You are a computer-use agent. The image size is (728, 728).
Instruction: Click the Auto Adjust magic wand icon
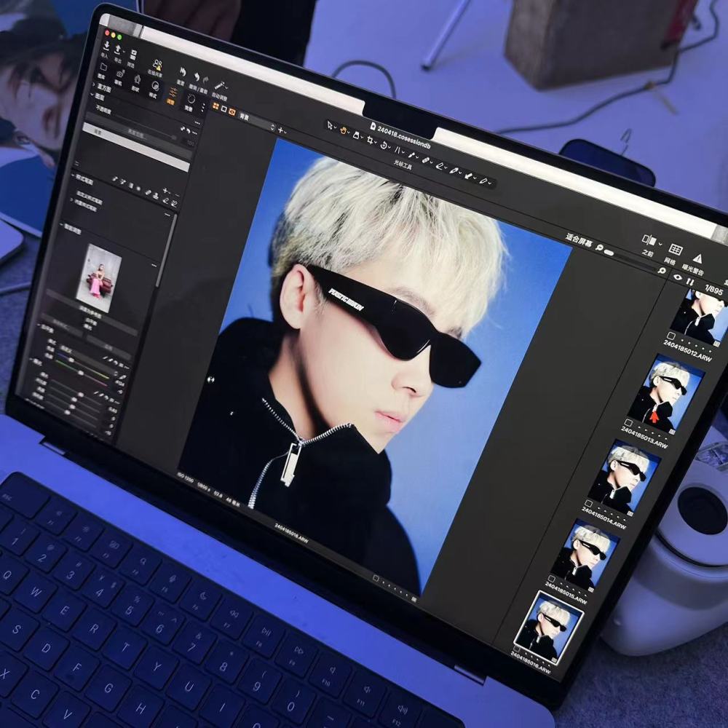[220, 86]
